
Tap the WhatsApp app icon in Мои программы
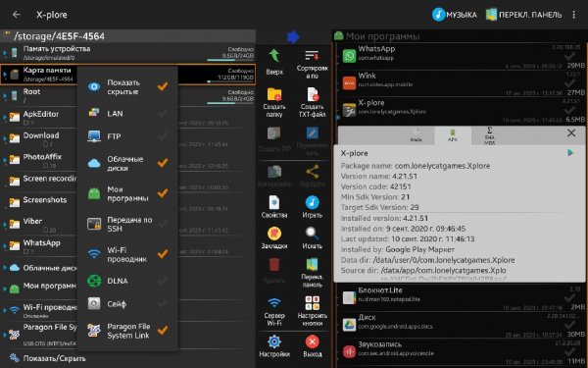click(349, 56)
